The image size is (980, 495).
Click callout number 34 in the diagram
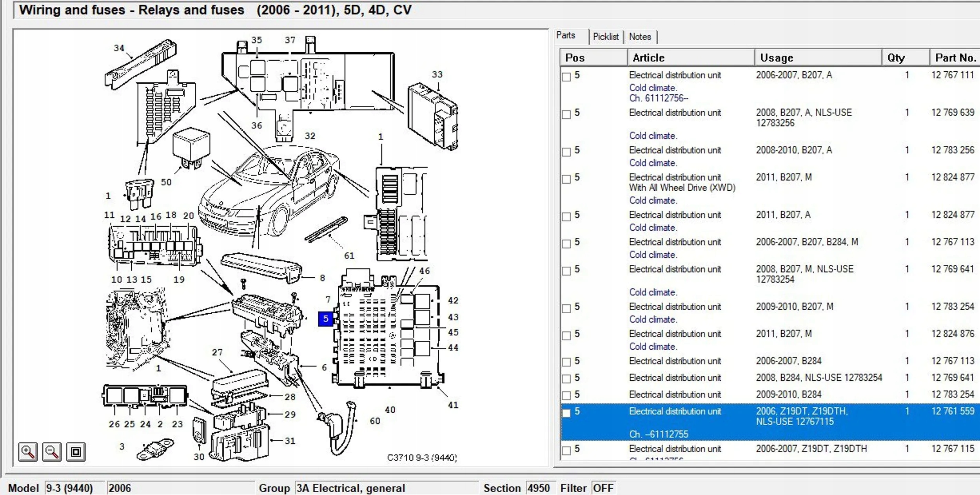tap(119, 48)
